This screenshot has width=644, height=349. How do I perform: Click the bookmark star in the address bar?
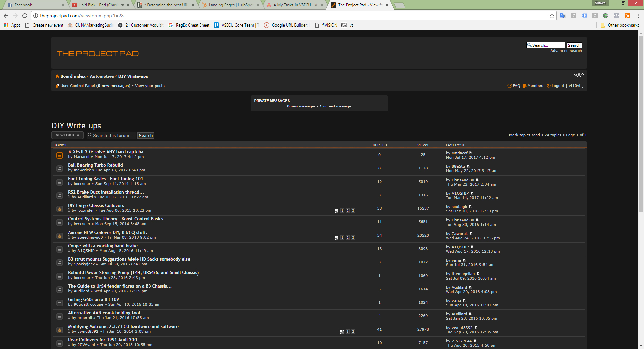[552, 15]
